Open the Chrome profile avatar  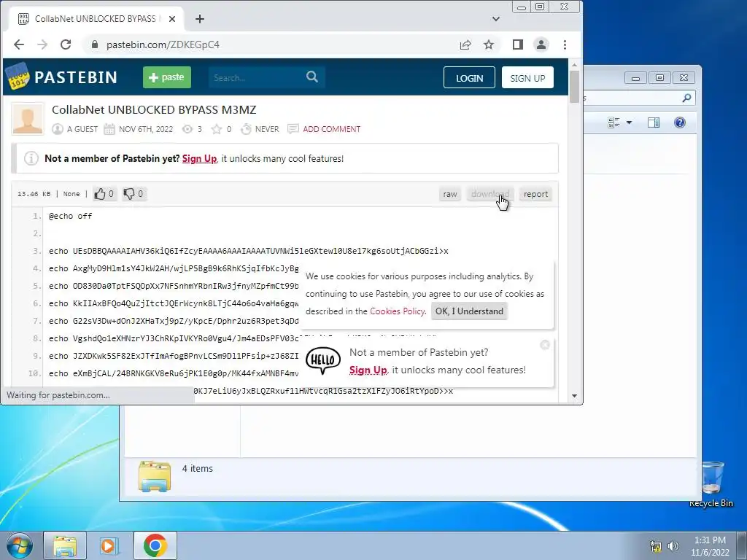coord(541,44)
